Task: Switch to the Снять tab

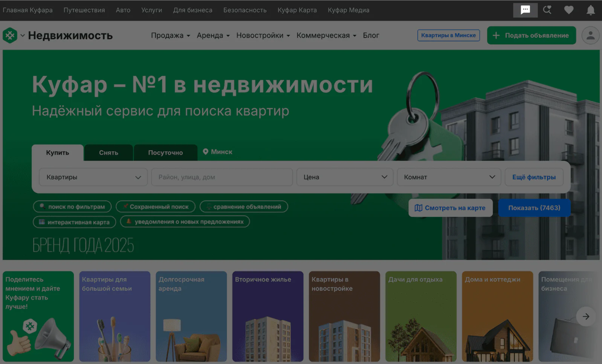Action: 108,152
